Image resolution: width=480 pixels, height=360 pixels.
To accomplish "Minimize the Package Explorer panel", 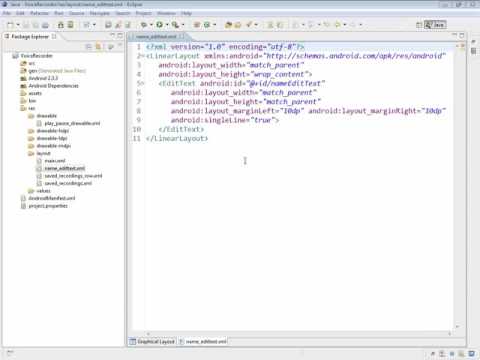I will point(112,35).
